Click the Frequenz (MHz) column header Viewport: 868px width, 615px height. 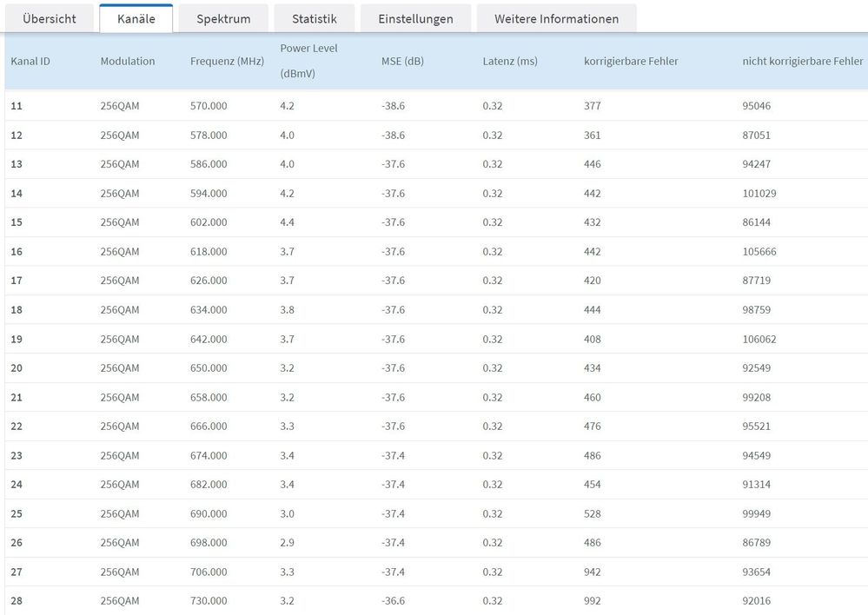[x=227, y=62]
